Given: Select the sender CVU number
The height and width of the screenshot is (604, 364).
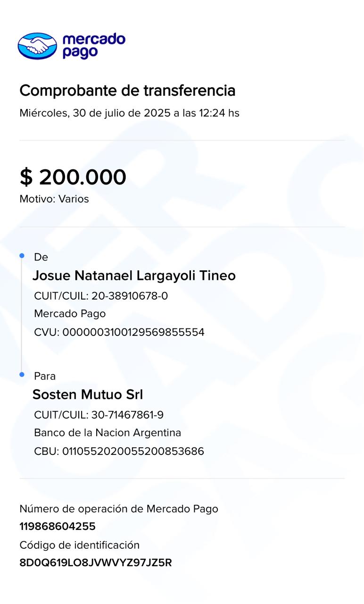Looking at the screenshot, I should [x=133, y=332].
